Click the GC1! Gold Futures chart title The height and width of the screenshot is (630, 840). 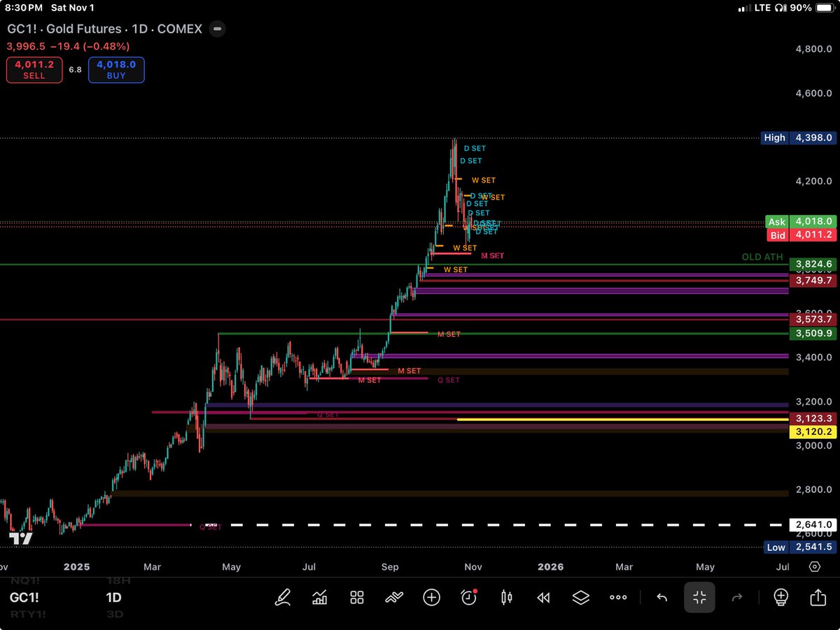(x=104, y=29)
